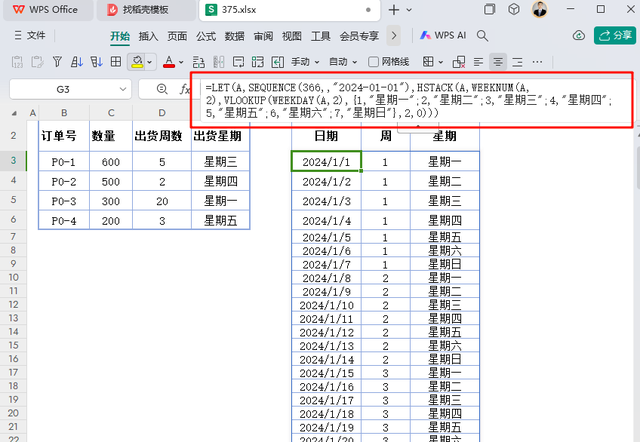Select row 5 header
The image size is (640, 442).
click(x=13, y=200)
